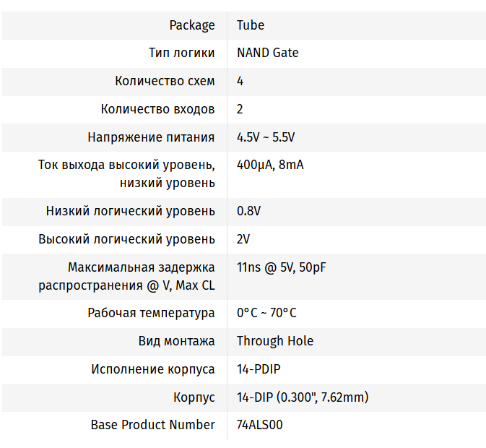Click the "Package" row label
This screenshot has height=448, width=486.
[x=191, y=25]
